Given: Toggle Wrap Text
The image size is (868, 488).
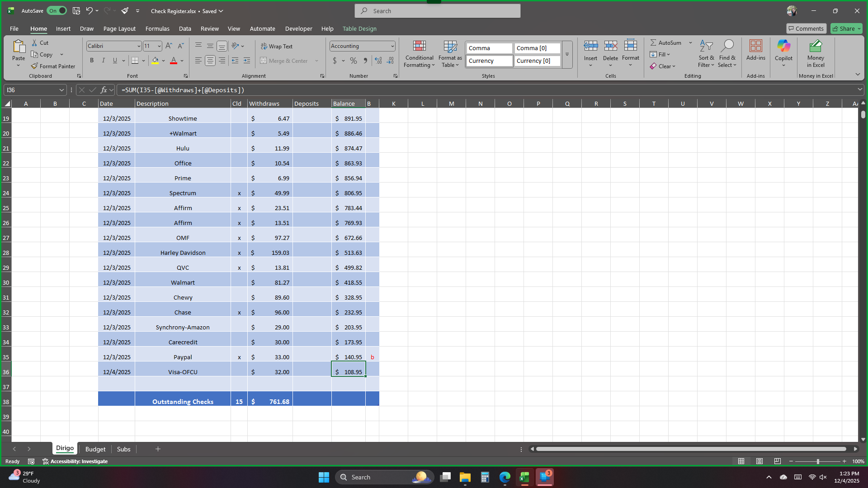Looking at the screenshot, I should (x=277, y=46).
